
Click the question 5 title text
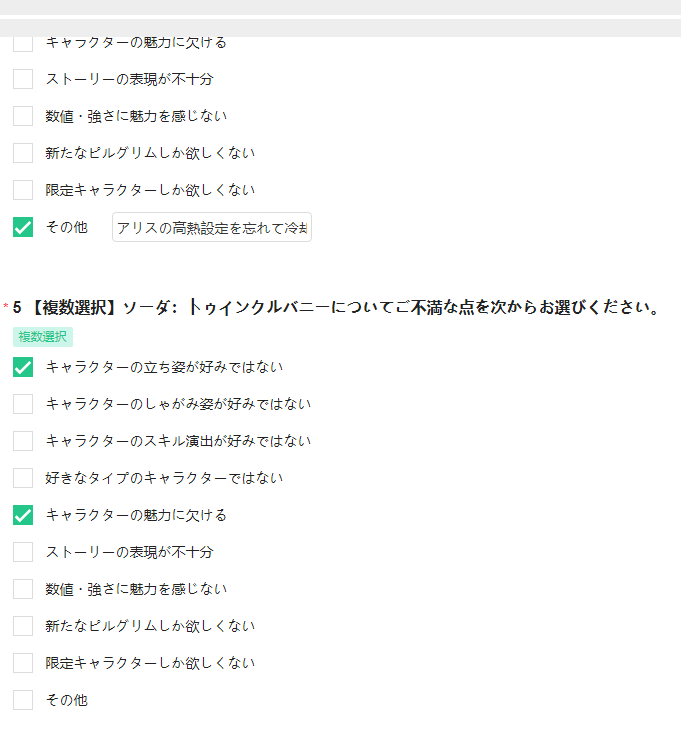coord(336,307)
